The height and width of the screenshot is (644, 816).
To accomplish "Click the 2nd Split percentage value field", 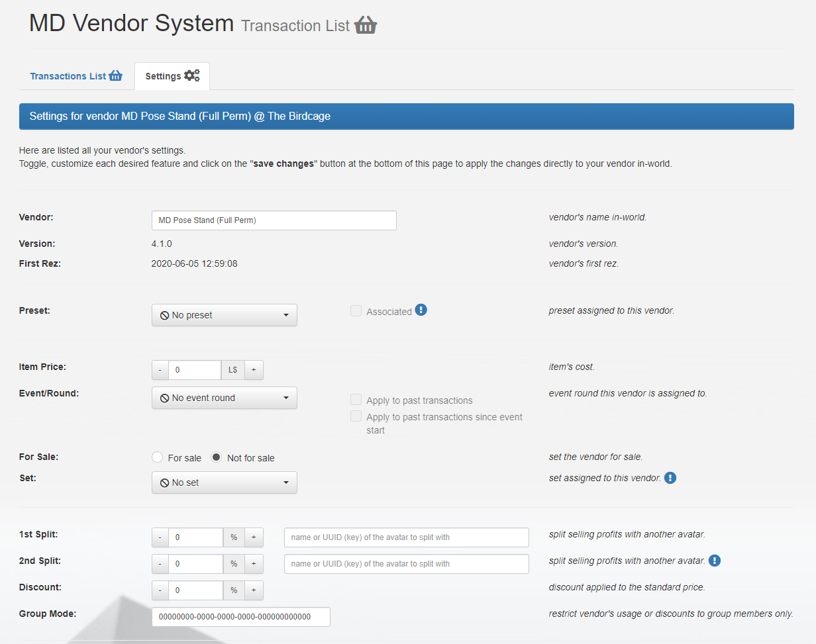I will pyautogui.click(x=195, y=564).
